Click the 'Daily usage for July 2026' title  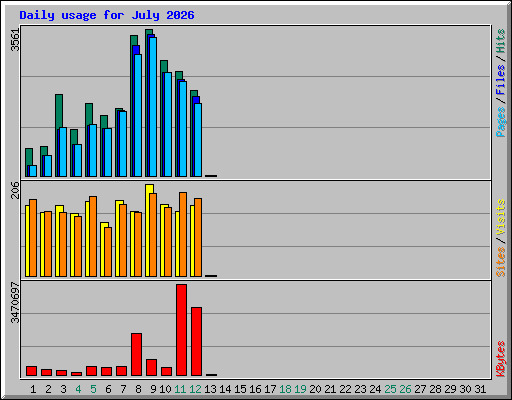107,15
